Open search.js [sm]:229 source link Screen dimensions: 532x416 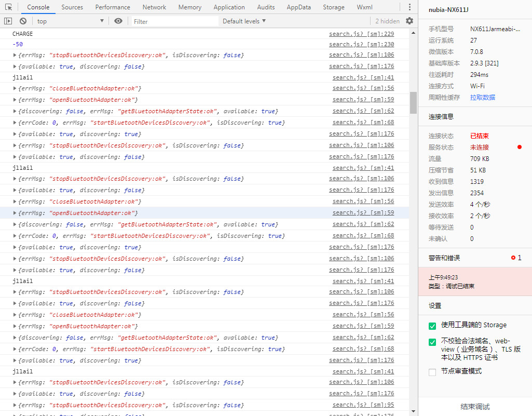361,34
